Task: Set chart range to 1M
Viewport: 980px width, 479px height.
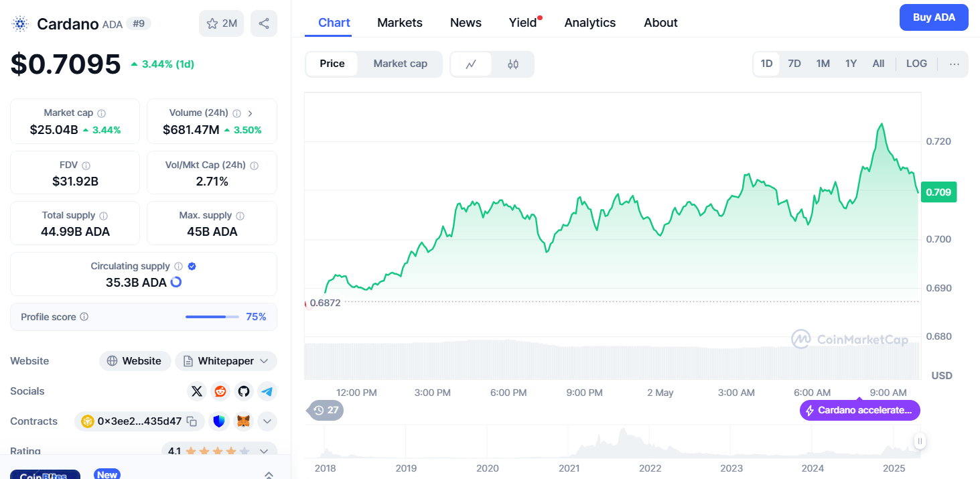Action: (823, 64)
